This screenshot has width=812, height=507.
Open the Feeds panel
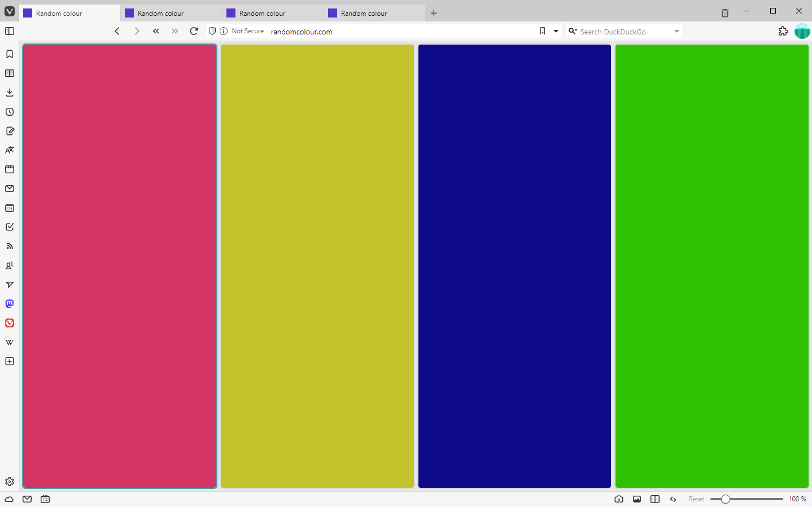tap(10, 246)
